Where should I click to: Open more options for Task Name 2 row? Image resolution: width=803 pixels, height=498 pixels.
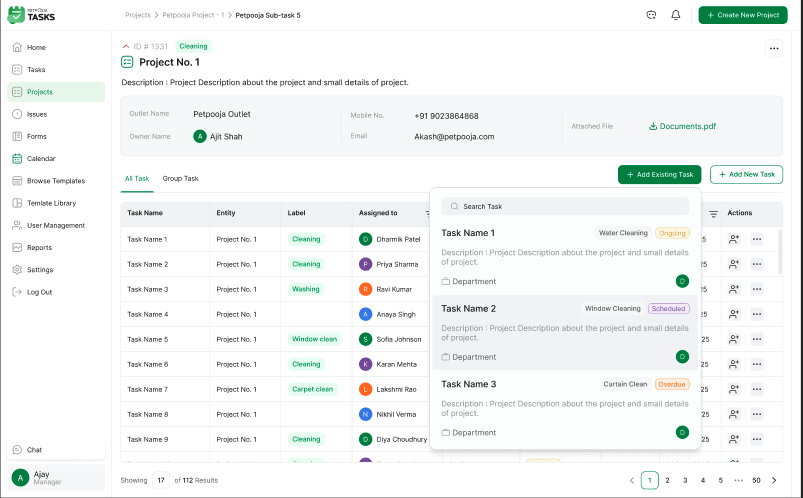757,264
